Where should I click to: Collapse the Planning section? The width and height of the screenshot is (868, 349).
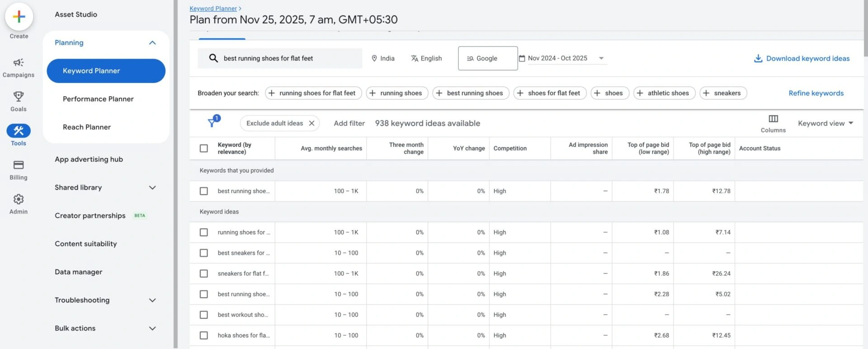(x=152, y=43)
